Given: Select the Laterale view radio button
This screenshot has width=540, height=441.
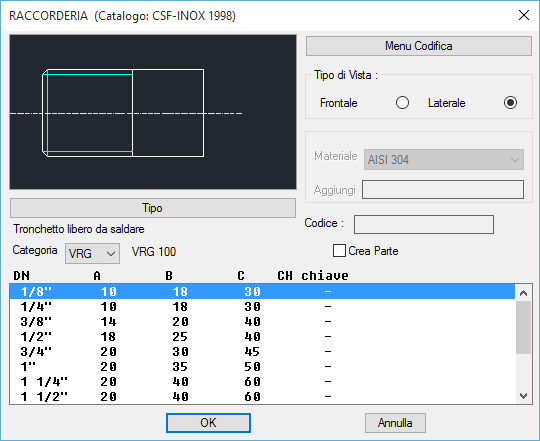Looking at the screenshot, I should (510, 103).
